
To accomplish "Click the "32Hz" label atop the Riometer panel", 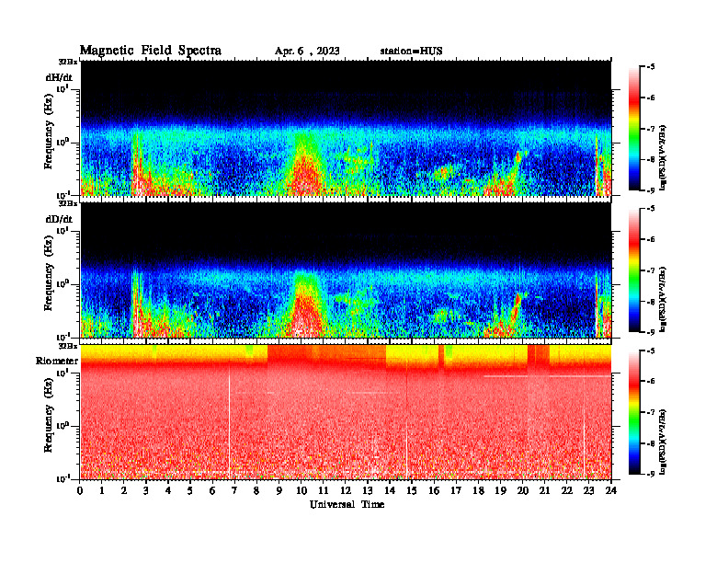I will [68, 346].
